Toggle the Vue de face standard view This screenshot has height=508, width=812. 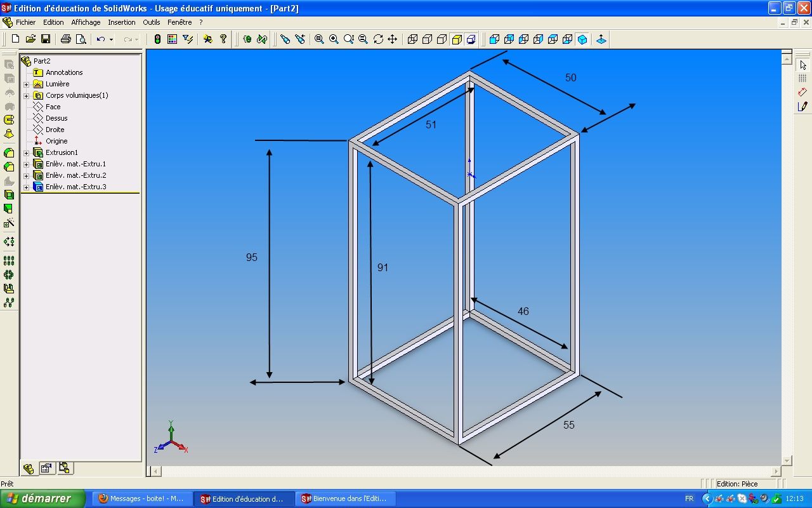click(x=494, y=39)
